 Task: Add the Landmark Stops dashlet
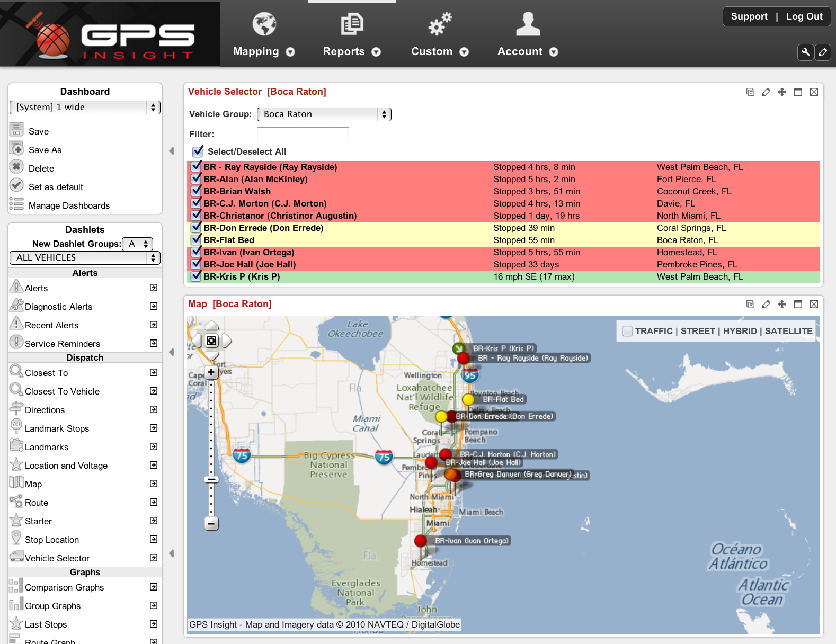154,428
